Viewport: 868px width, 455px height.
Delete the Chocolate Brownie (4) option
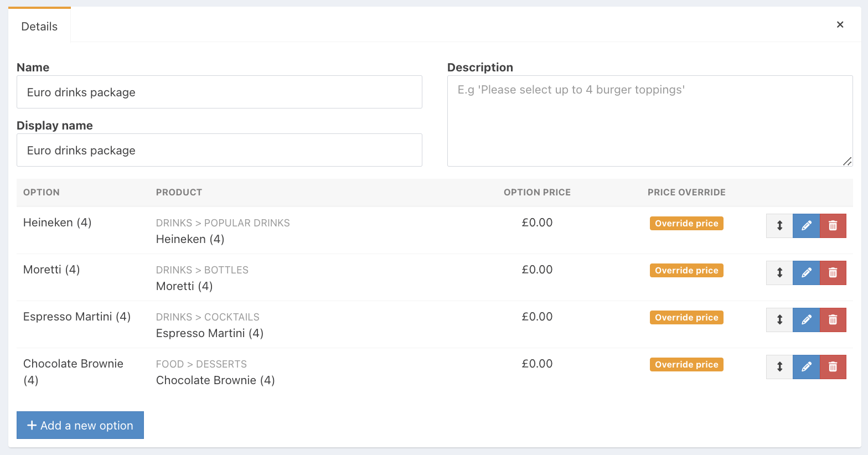(x=833, y=367)
